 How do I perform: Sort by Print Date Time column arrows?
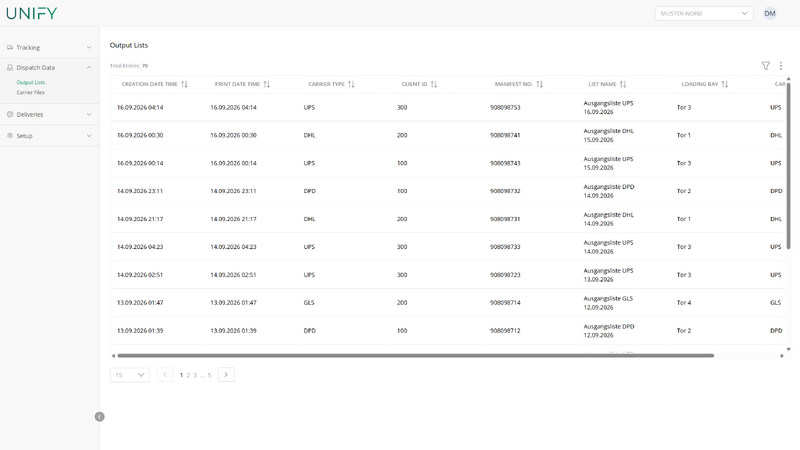coord(266,84)
